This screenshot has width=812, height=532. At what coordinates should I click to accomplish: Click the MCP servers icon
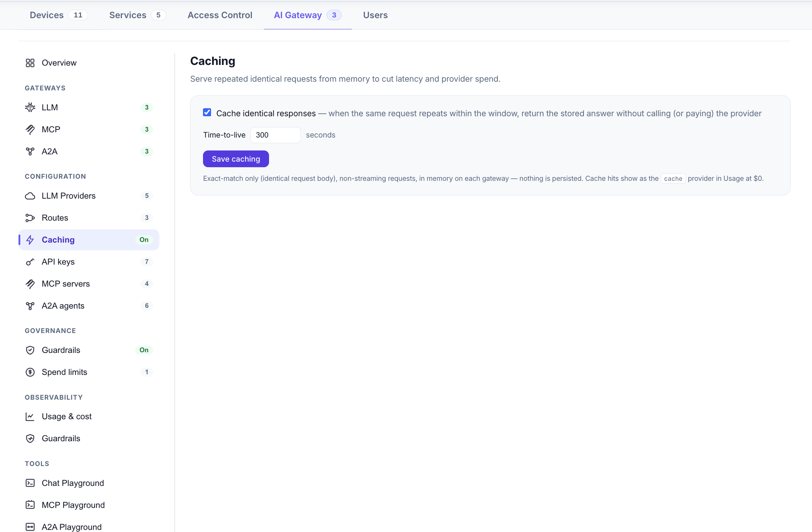click(30, 284)
